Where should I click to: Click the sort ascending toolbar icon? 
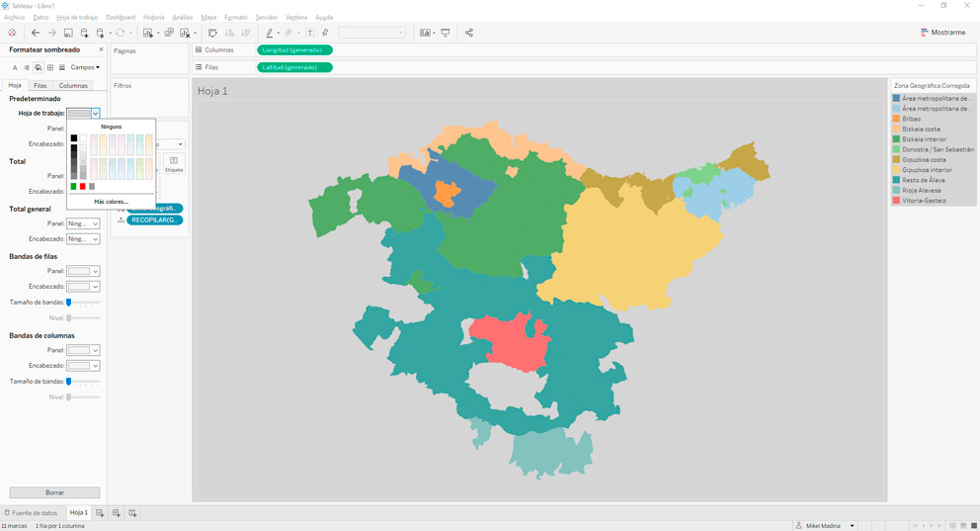229,33
